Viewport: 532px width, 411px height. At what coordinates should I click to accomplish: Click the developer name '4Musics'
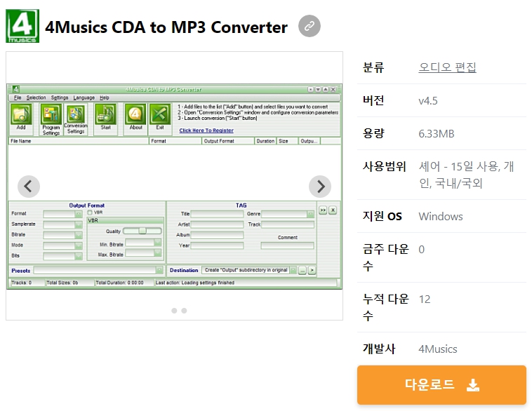[438, 349]
